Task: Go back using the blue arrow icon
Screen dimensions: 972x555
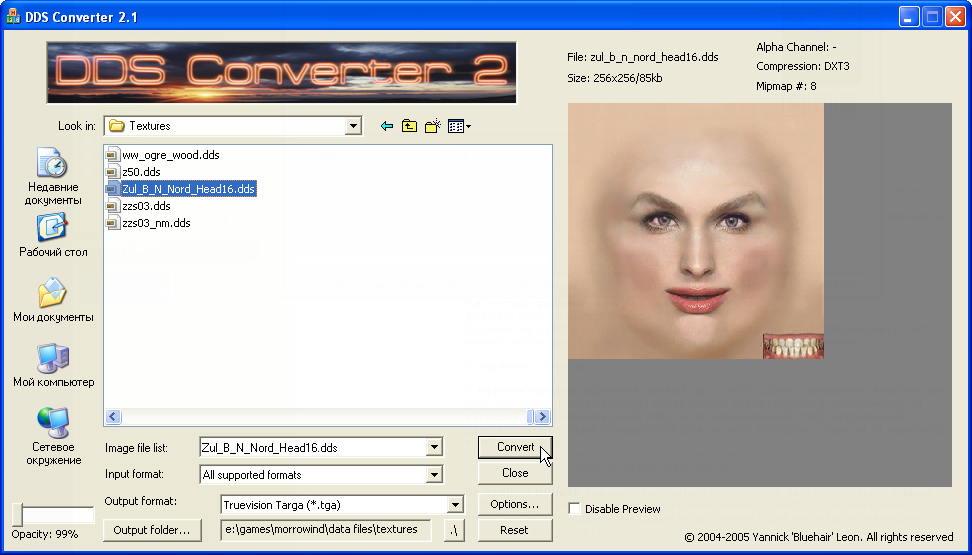Action: click(x=387, y=126)
